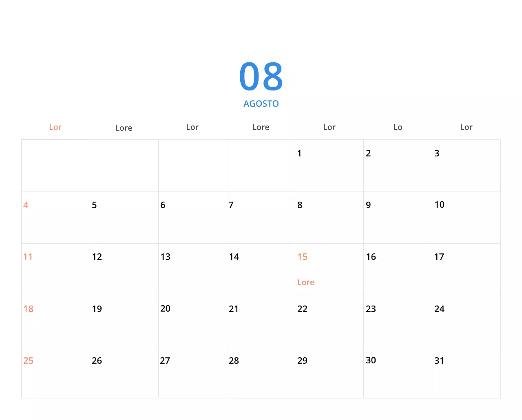Screen dimensions: 522x420
Task: Select August 7 cell
Action: click(x=261, y=217)
